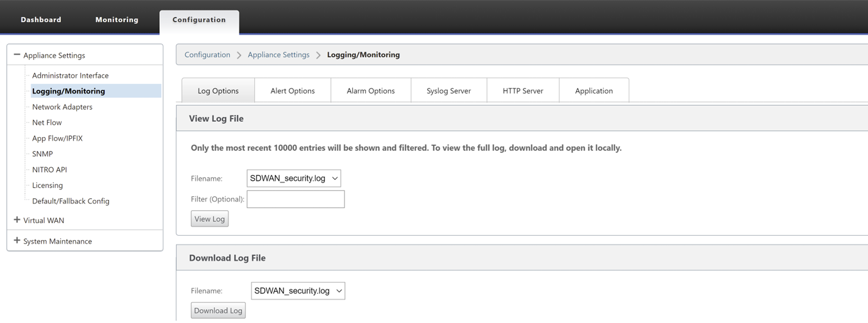Open Network Adapters settings

point(62,107)
